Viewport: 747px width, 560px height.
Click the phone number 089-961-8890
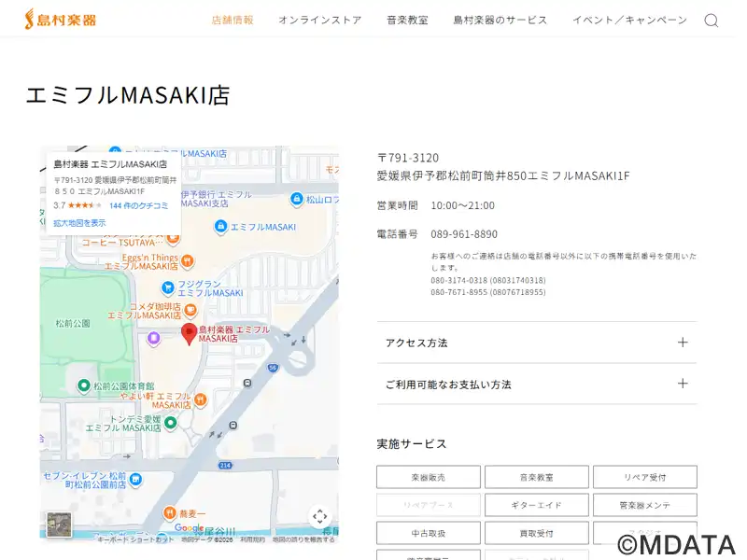point(464,234)
